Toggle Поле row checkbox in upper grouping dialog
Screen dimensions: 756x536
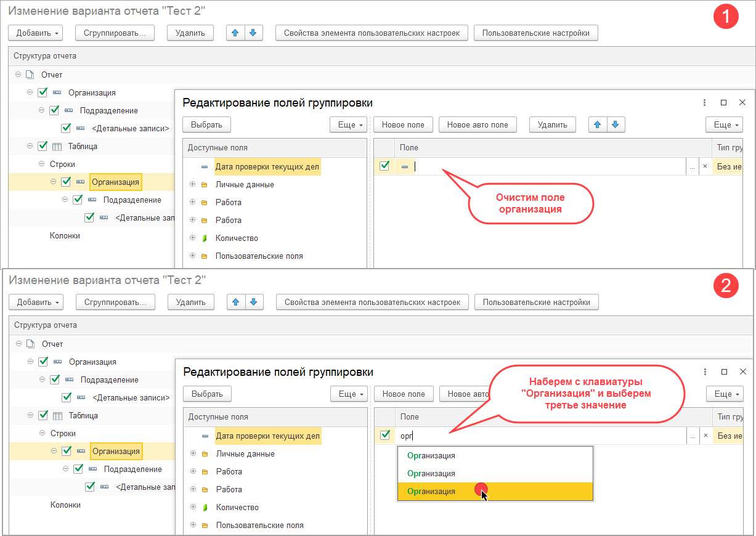(x=384, y=166)
